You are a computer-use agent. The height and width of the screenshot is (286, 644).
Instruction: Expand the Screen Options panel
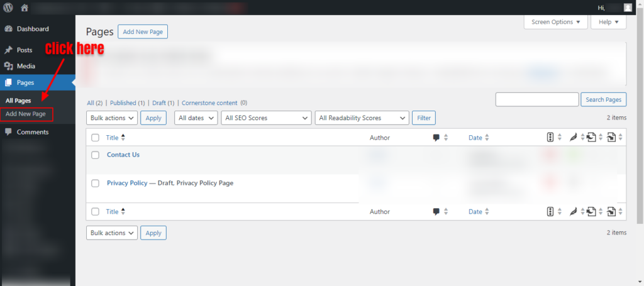pyautogui.click(x=555, y=22)
